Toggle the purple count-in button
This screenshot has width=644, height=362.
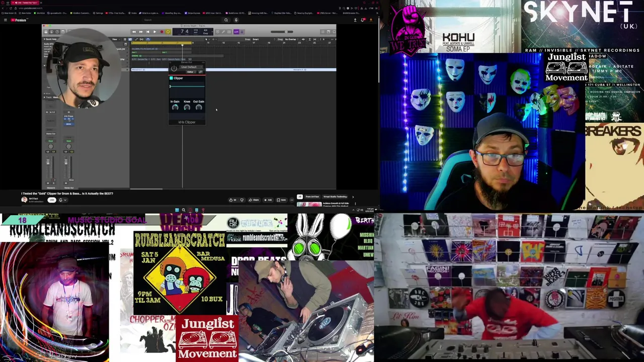(x=236, y=32)
